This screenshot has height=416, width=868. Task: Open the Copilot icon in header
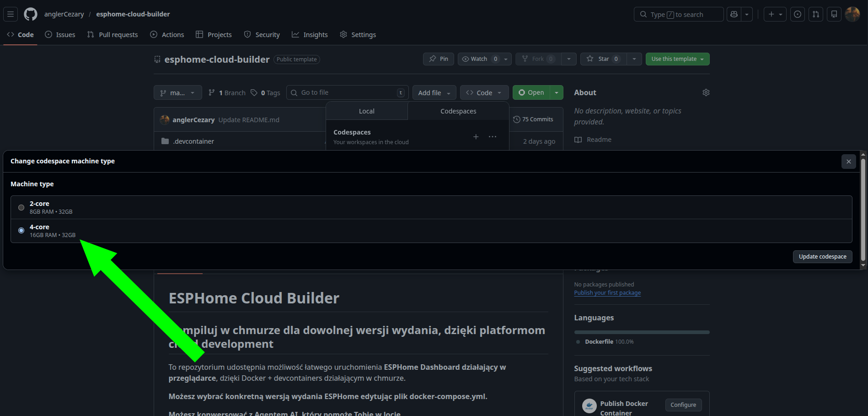coord(734,14)
